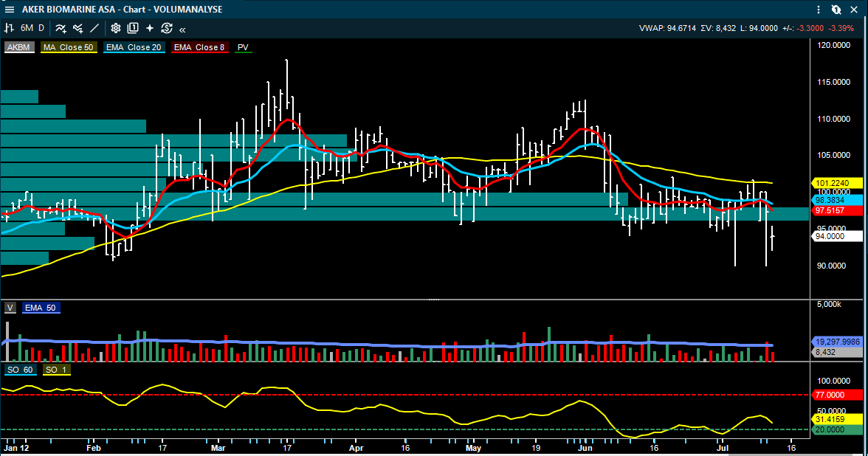This screenshot has width=868, height=456.
Task: Select the AKBM series label
Action: (x=19, y=47)
